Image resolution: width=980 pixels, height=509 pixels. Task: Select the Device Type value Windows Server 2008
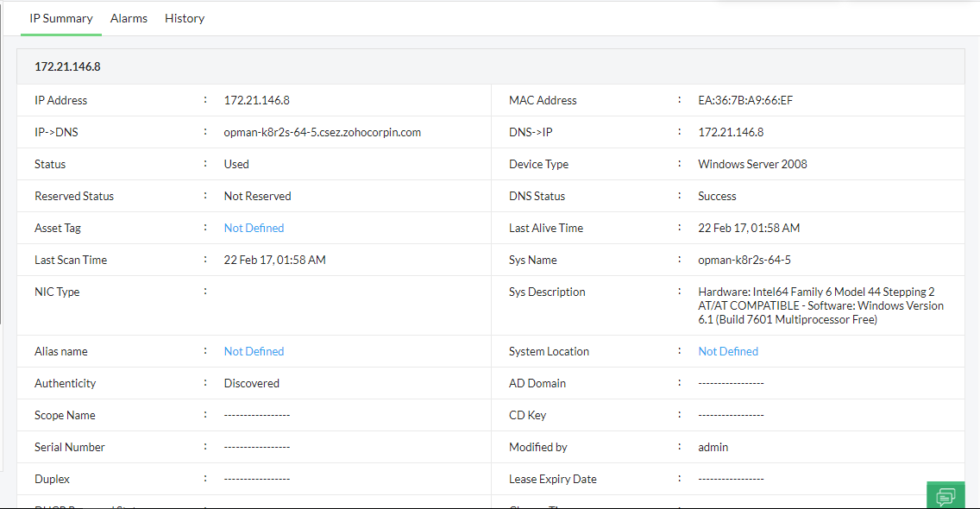pos(752,163)
